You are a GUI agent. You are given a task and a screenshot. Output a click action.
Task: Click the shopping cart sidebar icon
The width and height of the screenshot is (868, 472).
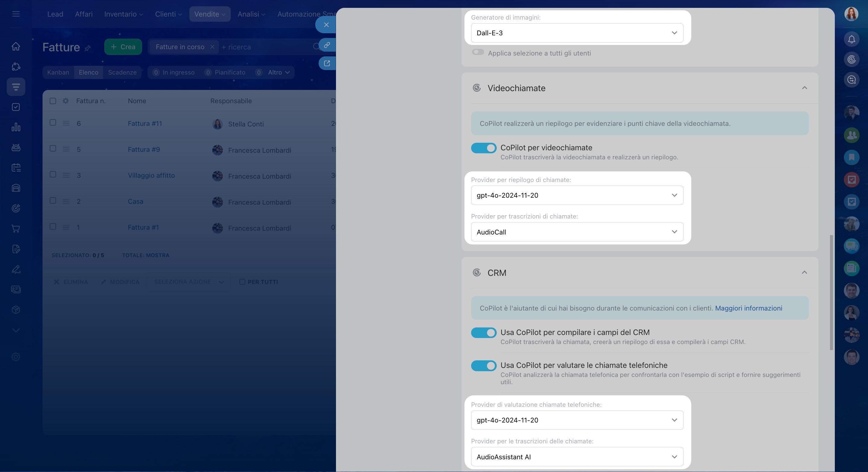[16, 228]
